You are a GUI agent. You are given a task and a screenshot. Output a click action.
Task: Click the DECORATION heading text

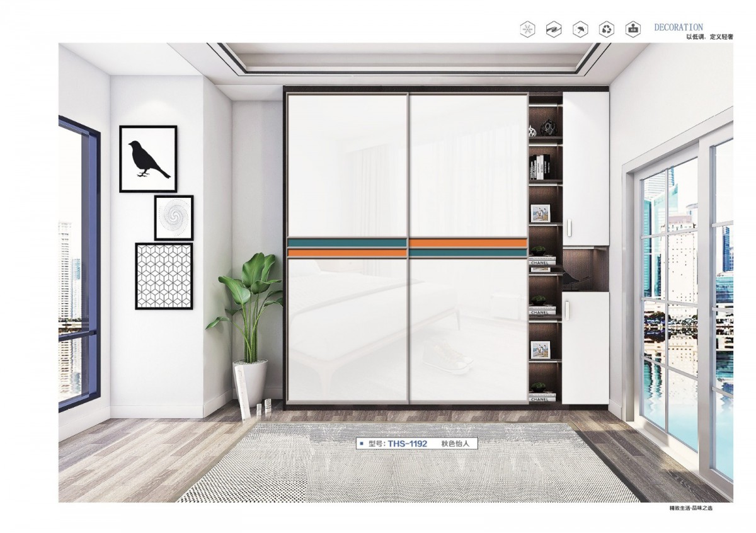(679, 27)
